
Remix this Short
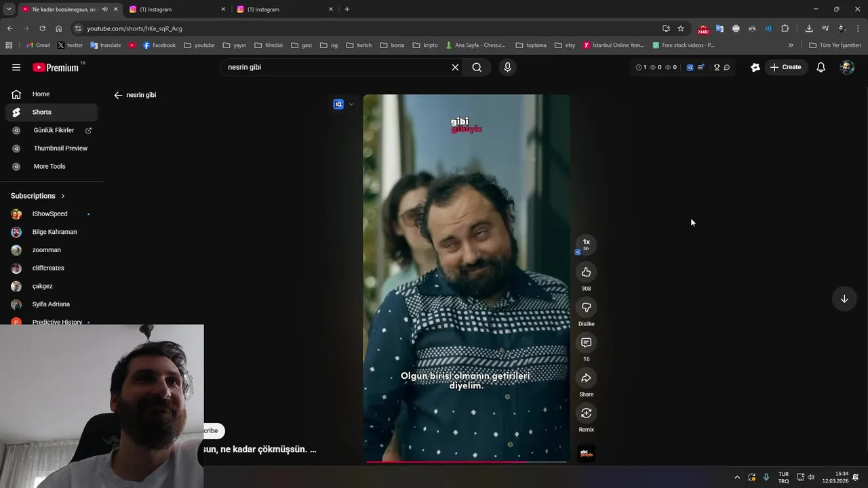click(x=587, y=413)
